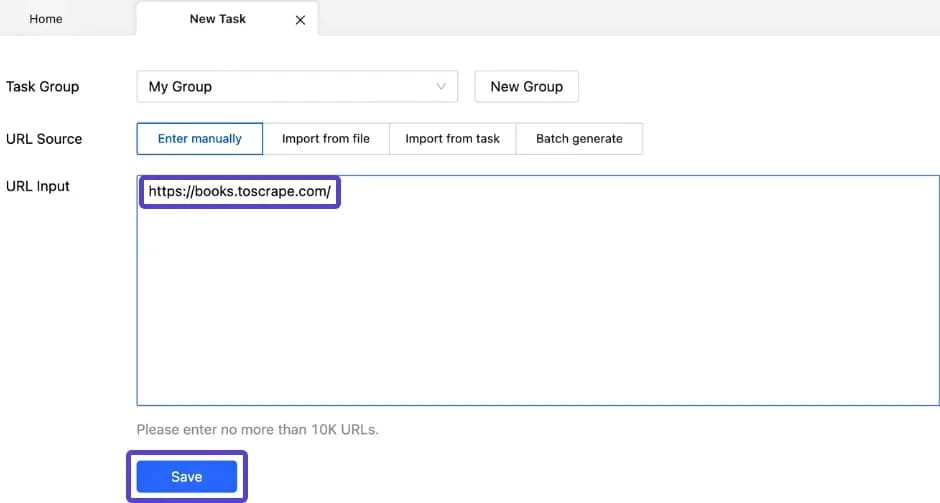This screenshot has width=940, height=503.
Task: Select Enter manually URL source
Action: pos(200,139)
